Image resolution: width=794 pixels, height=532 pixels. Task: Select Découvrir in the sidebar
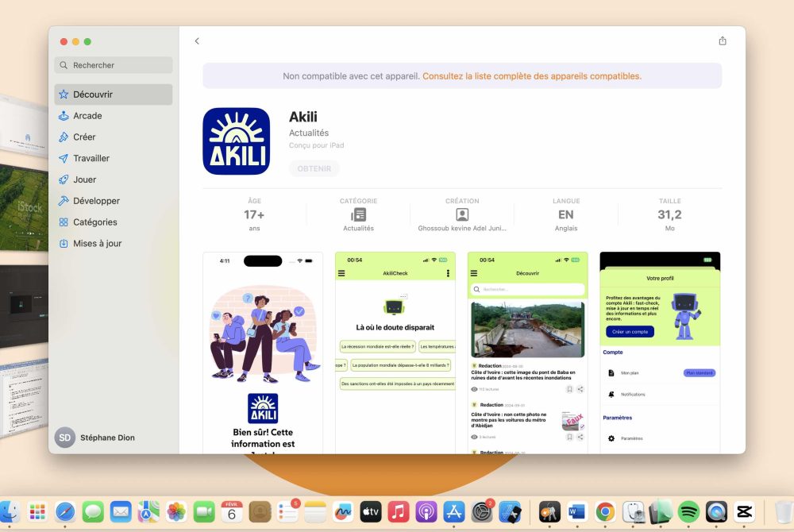114,94
